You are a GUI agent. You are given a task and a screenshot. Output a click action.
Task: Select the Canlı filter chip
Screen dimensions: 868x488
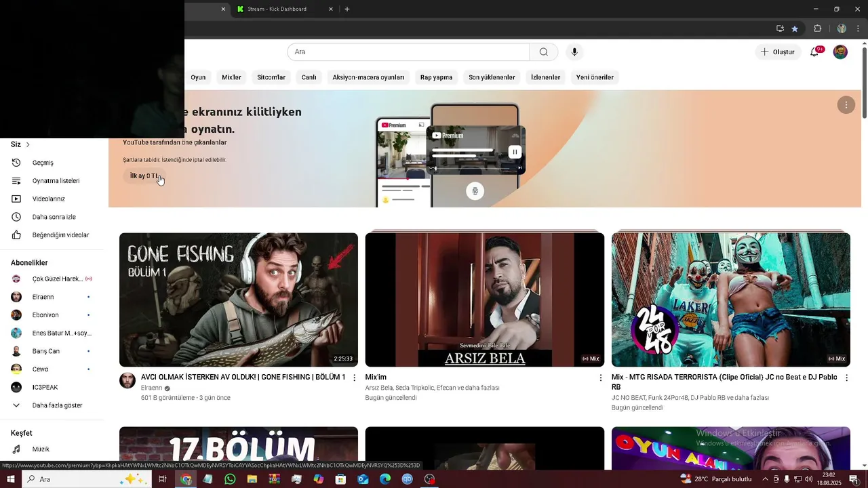click(309, 77)
